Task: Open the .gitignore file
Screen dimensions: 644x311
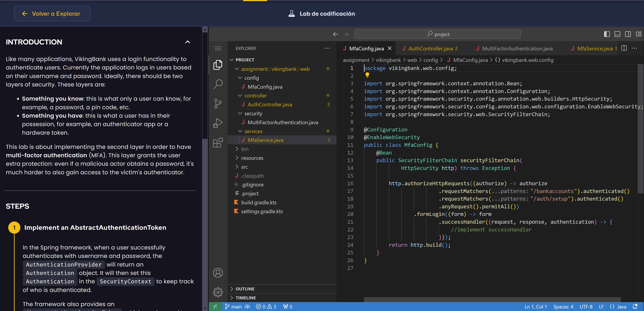Action: (x=282, y=185)
